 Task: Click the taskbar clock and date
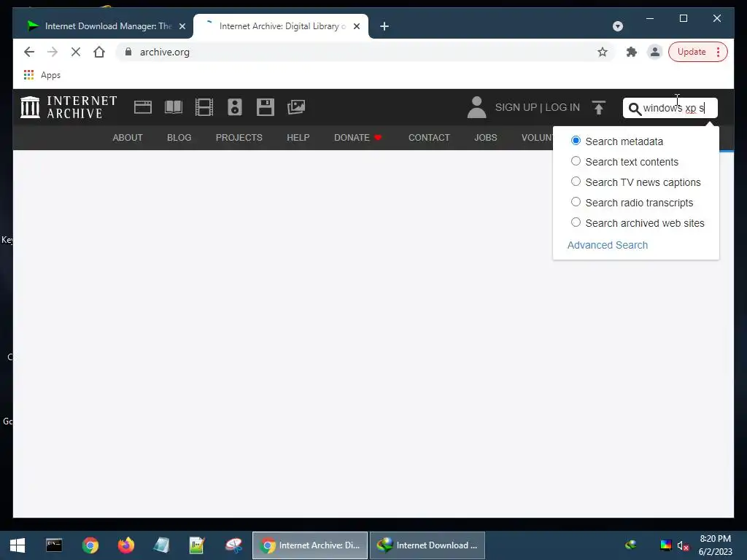tap(715, 545)
